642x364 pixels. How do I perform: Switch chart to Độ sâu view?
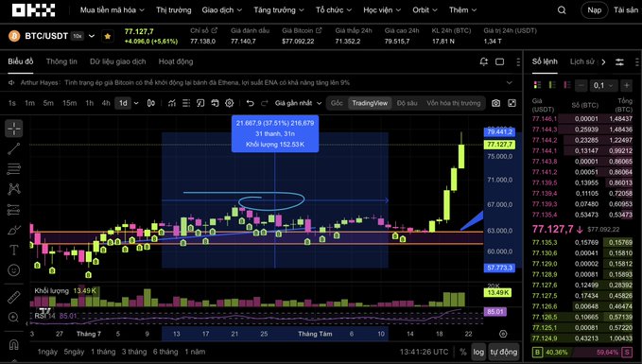pyautogui.click(x=407, y=103)
